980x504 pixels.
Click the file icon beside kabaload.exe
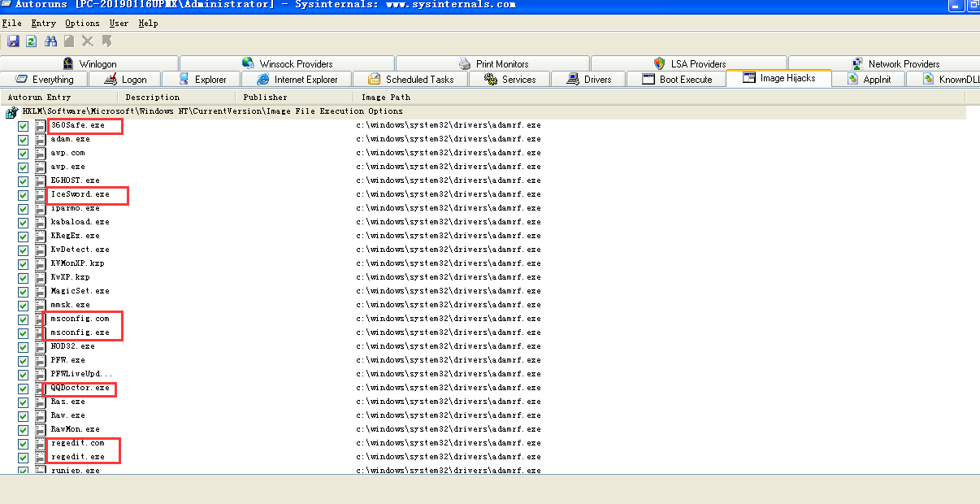point(40,223)
